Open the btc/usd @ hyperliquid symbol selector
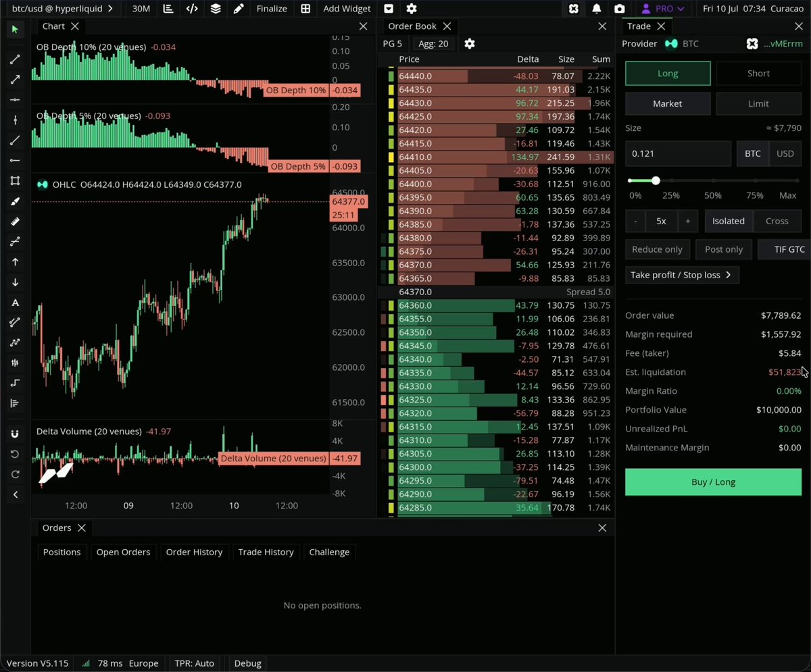 pyautogui.click(x=62, y=9)
